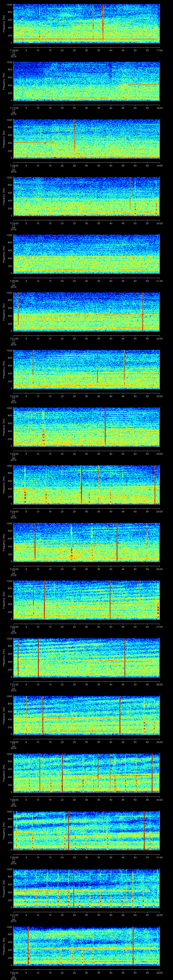
Task: Click the '7:27:00' start time label
Action: pos(14,684)
